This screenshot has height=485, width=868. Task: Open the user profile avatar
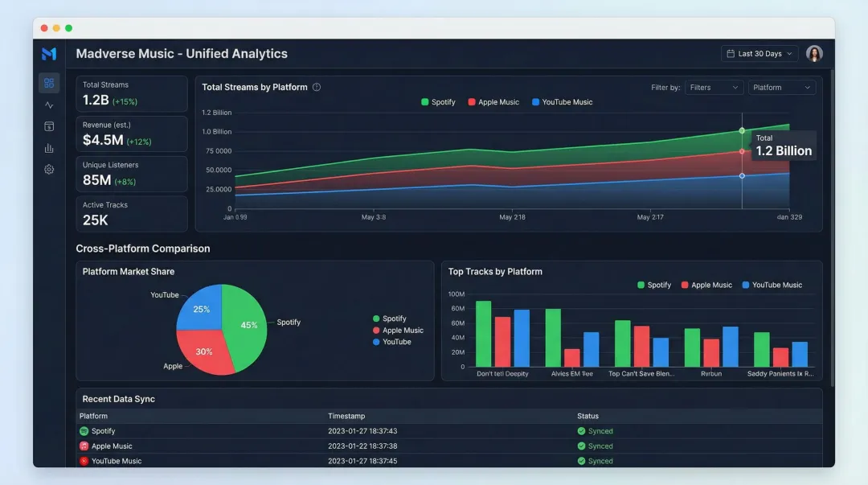(x=814, y=54)
